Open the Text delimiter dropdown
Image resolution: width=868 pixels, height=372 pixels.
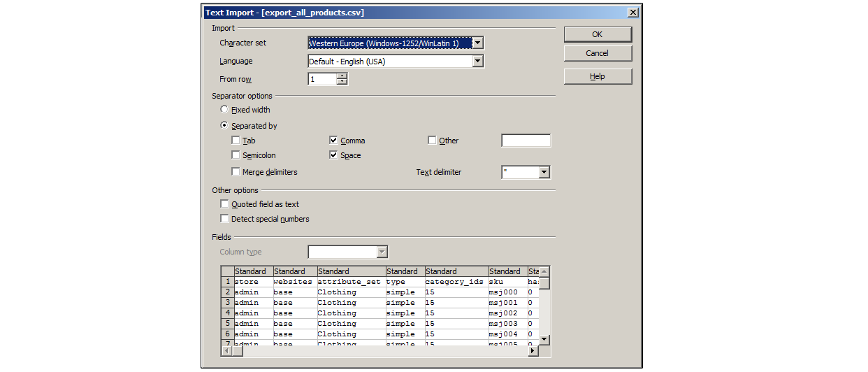(x=544, y=172)
